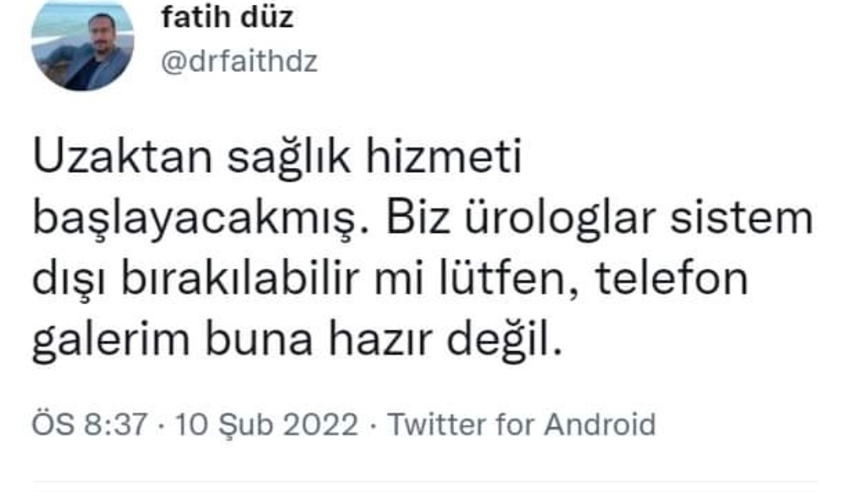Click the word bırakılabilir in the tweet
Image resolution: width=856 pixels, height=504 pixels.
tap(239, 280)
